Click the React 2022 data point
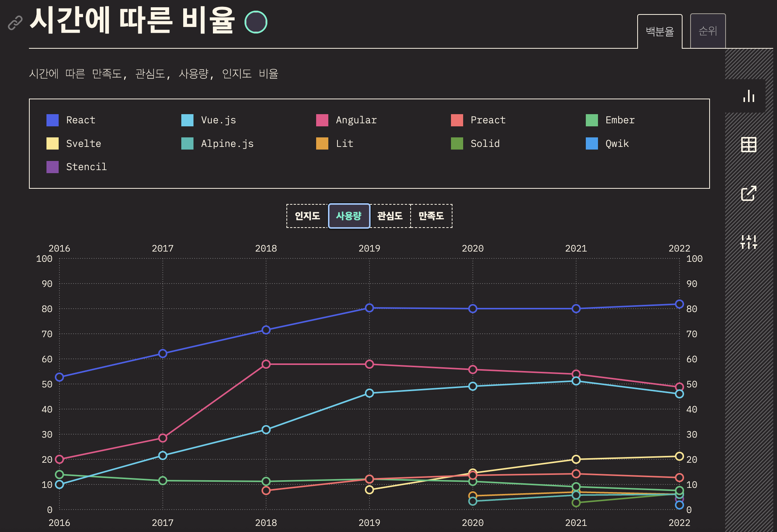 coord(679,304)
